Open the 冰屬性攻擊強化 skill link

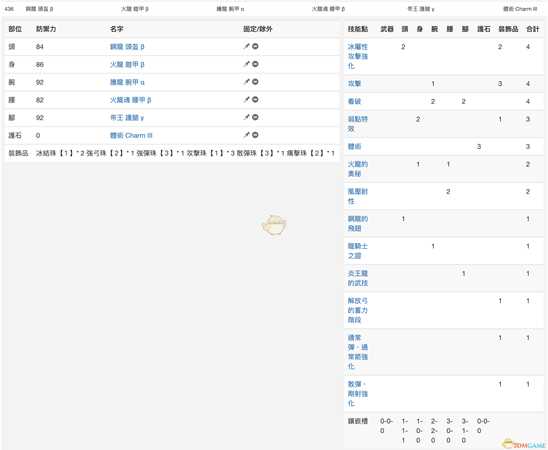coord(358,56)
